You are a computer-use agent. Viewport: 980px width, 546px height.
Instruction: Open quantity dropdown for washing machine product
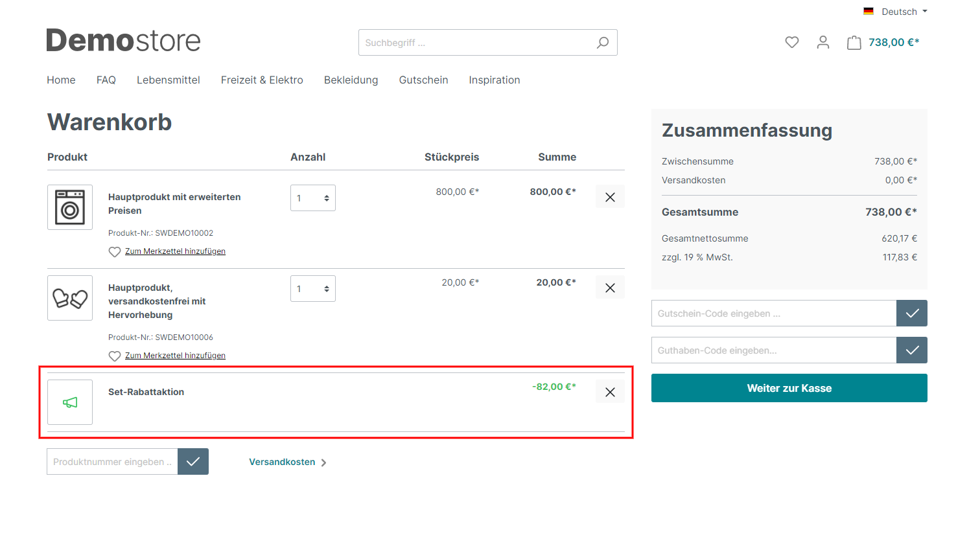click(312, 198)
